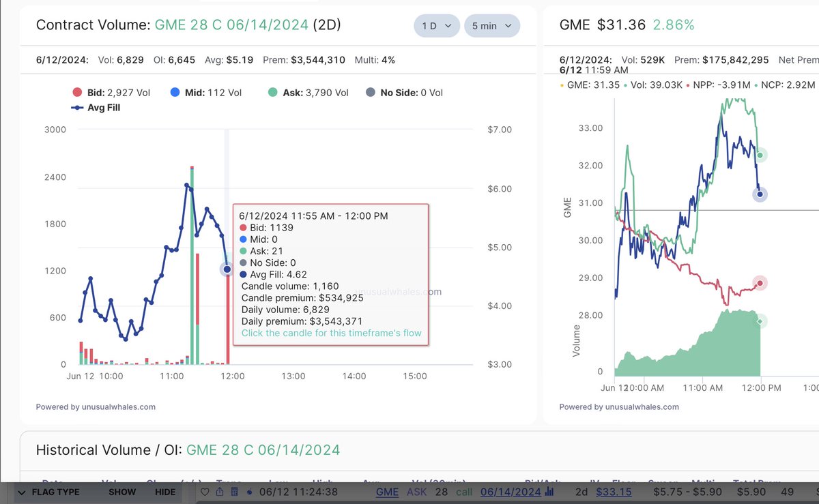The image size is (819, 504).
Task: Click HIDE in the flag type bar
Action: [165, 492]
